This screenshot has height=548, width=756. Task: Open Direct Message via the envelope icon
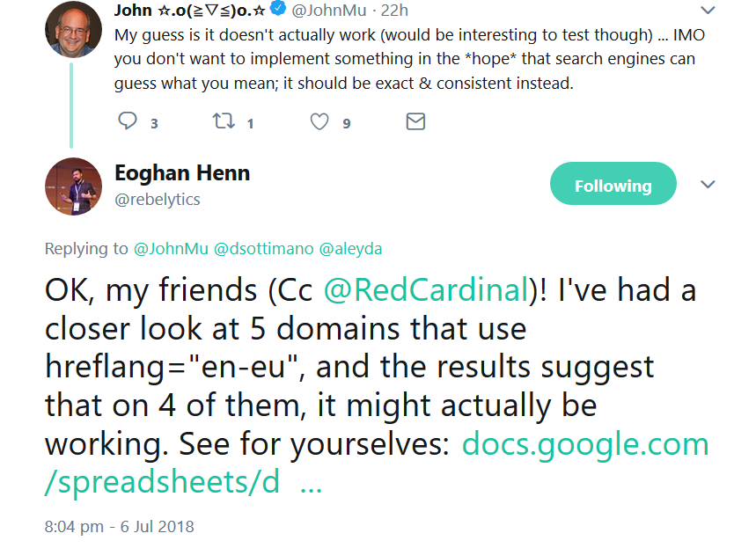click(415, 121)
